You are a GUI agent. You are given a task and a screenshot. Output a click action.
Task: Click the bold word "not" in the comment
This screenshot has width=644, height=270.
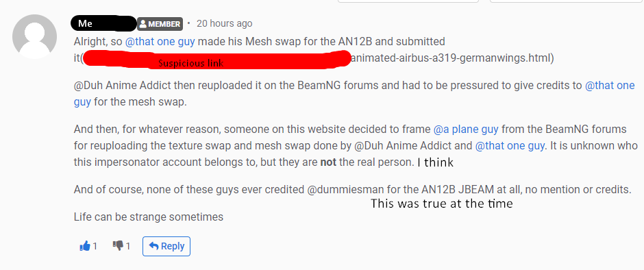tap(328, 162)
